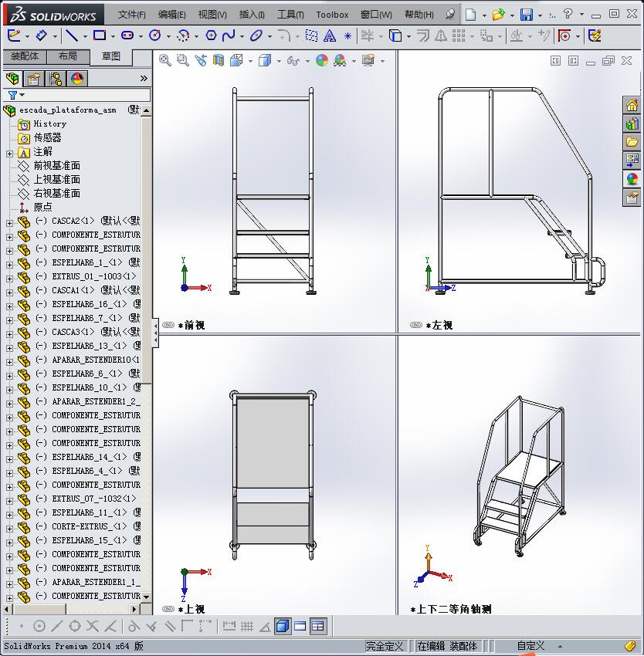Toggle center point snap in bottom toolbar

(39, 627)
